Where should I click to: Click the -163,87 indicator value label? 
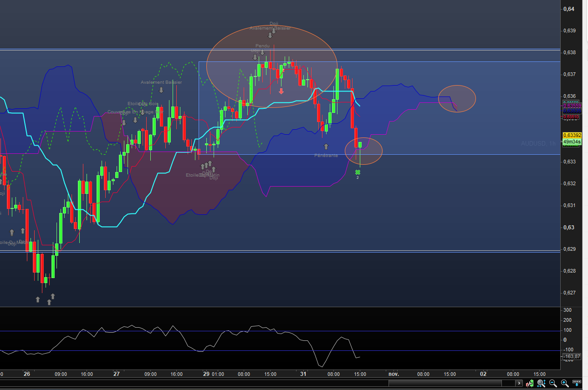click(572, 356)
